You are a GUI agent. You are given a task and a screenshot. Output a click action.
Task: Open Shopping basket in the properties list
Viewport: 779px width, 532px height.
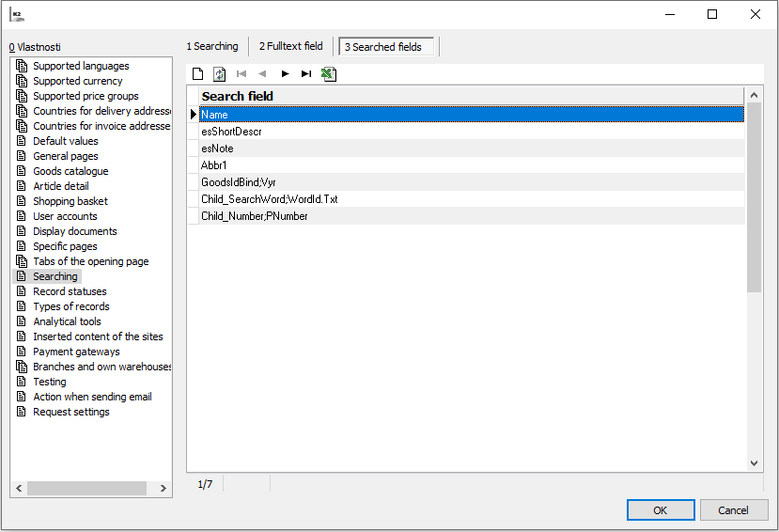click(x=70, y=201)
